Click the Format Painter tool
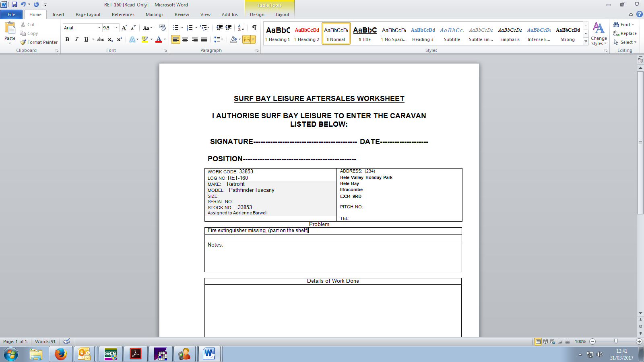Viewport: 644px width, 362px height. pyautogui.click(x=39, y=42)
